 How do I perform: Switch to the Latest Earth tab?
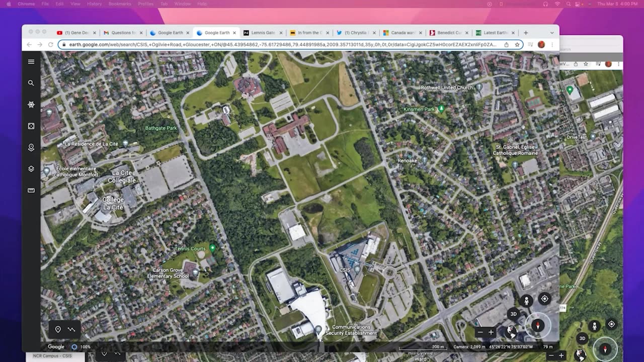495,33
